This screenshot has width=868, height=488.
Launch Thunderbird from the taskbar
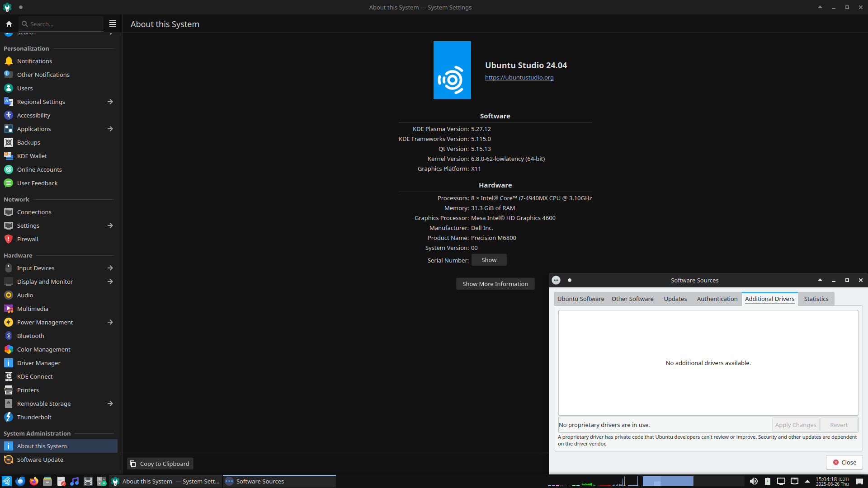click(20, 481)
